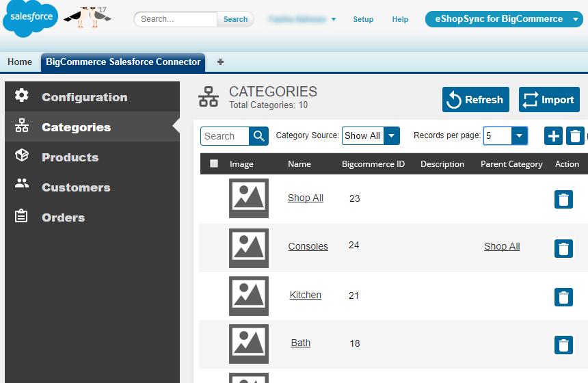Click the plus icon to add category
The height and width of the screenshot is (383, 588).
tap(553, 136)
